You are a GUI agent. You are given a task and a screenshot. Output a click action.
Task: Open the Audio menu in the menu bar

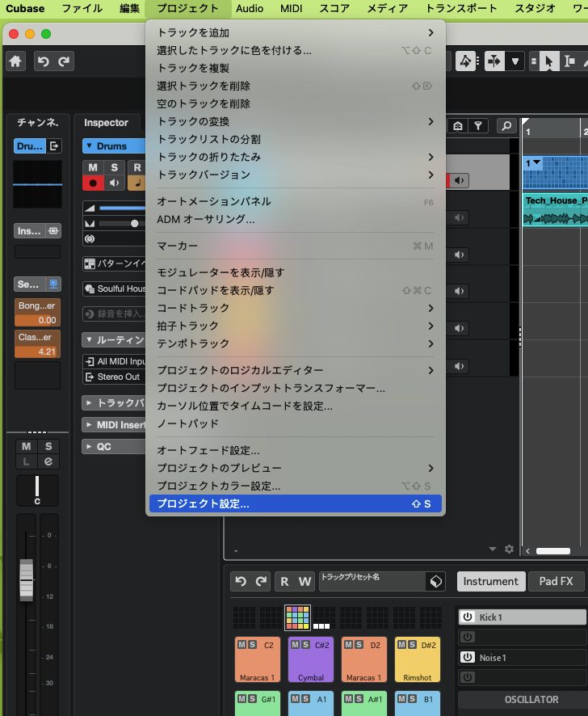250,9
